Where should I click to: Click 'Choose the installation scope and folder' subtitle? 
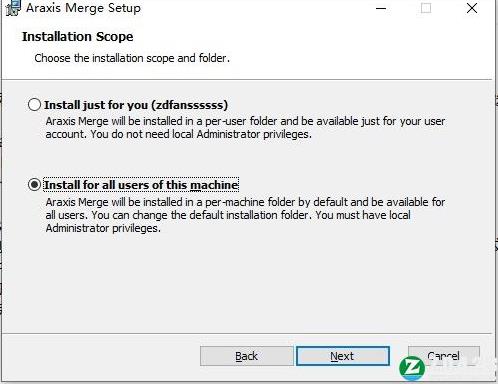click(132, 58)
